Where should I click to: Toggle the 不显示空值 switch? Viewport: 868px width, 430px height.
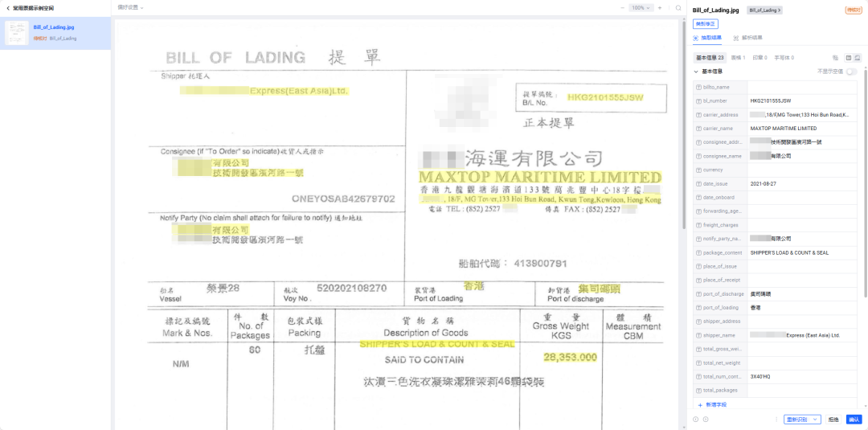tap(851, 72)
